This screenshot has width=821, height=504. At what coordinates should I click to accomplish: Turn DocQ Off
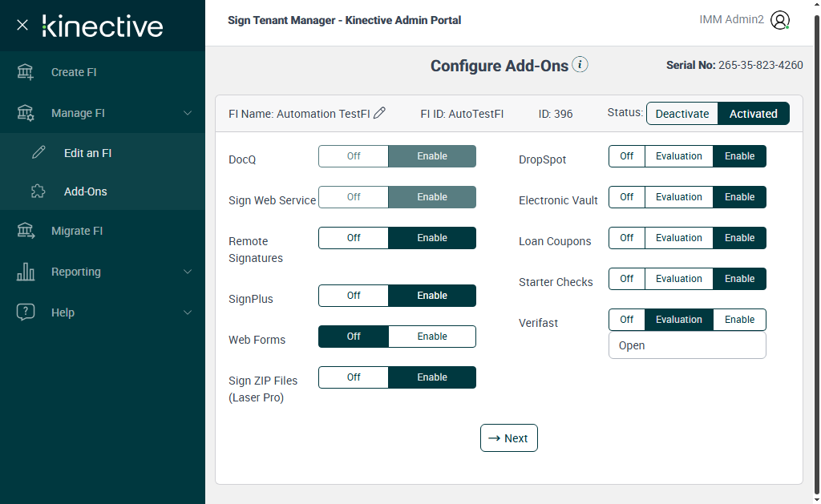pos(354,156)
